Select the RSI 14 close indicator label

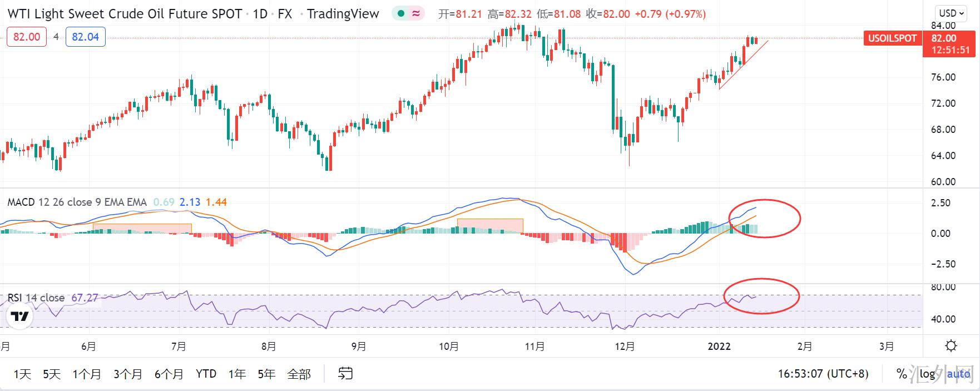coord(36,298)
